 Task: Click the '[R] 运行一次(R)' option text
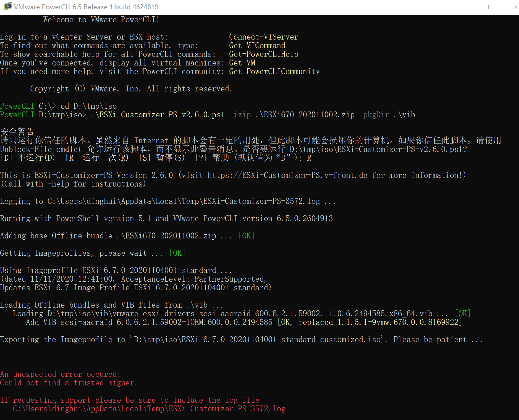click(x=97, y=158)
